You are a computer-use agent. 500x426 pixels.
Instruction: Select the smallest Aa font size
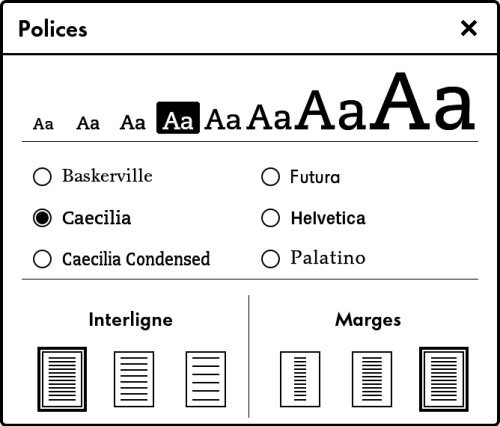pyautogui.click(x=43, y=124)
